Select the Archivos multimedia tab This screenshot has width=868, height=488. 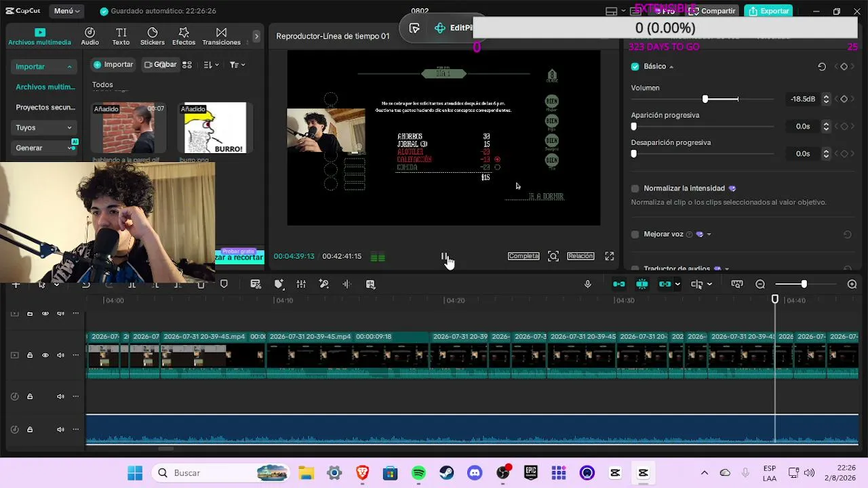point(39,37)
